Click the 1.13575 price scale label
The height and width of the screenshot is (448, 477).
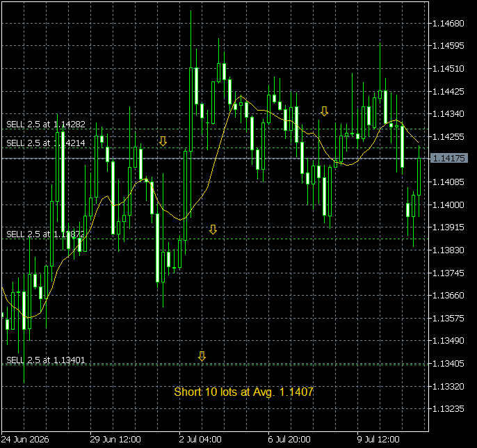[448, 319]
